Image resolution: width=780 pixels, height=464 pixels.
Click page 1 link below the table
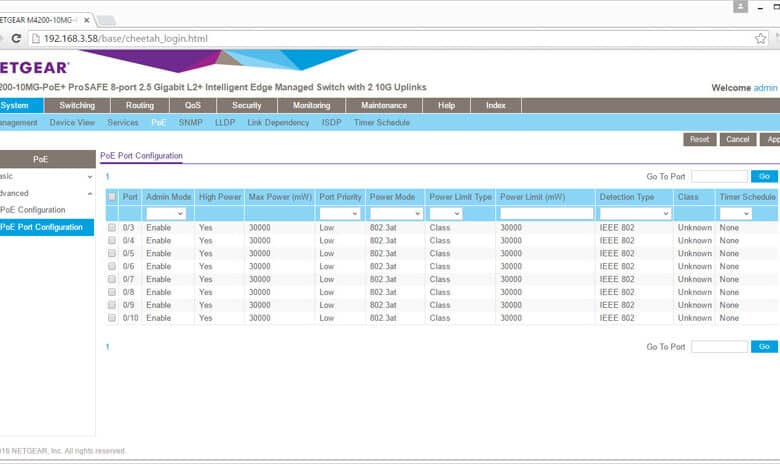point(107,347)
